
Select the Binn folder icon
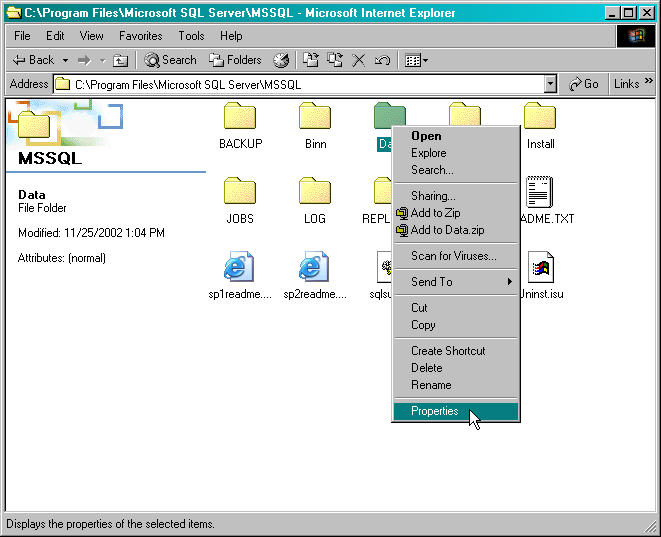click(315, 115)
